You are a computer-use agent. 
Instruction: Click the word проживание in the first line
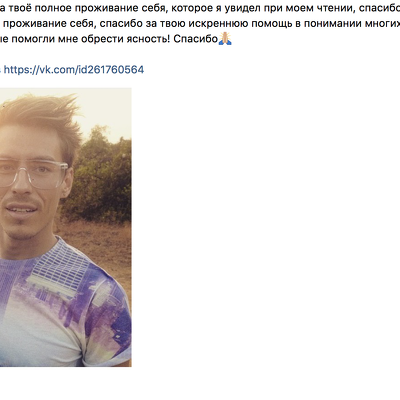pos(101,8)
